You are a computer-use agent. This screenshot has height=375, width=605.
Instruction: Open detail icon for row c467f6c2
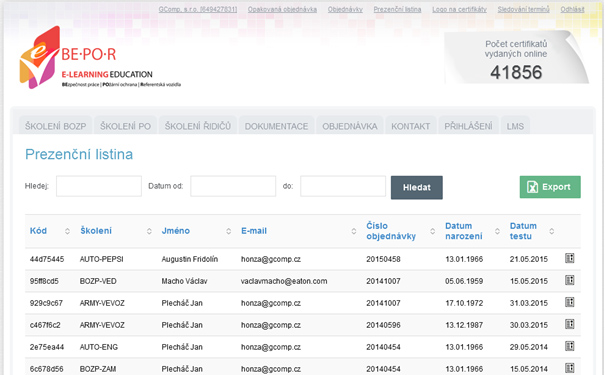click(570, 324)
